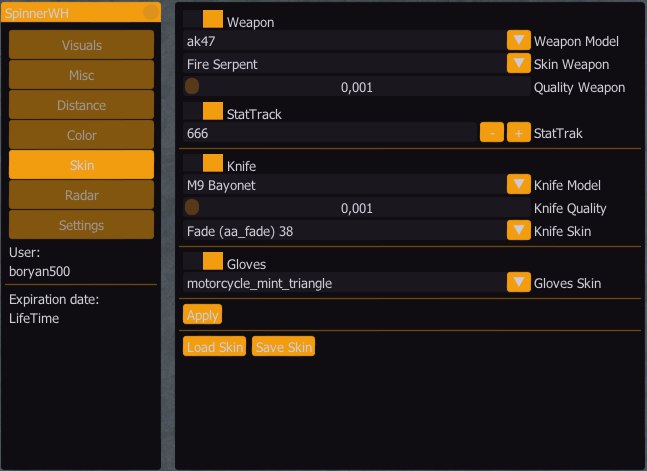The width and height of the screenshot is (647, 471).
Task: Click the Knife Quality label
Action: pos(570,208)
